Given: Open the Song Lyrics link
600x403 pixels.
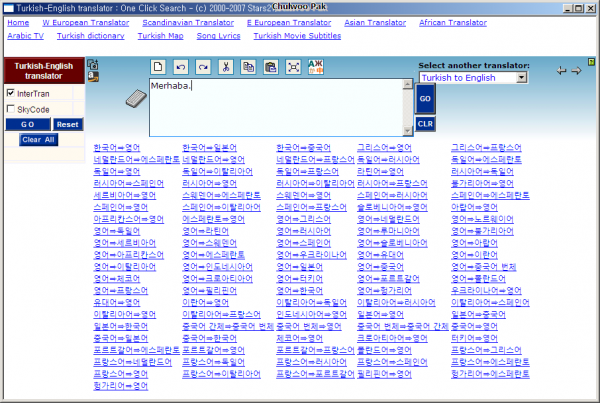Looking at the screenshot, I should point(218,36).
